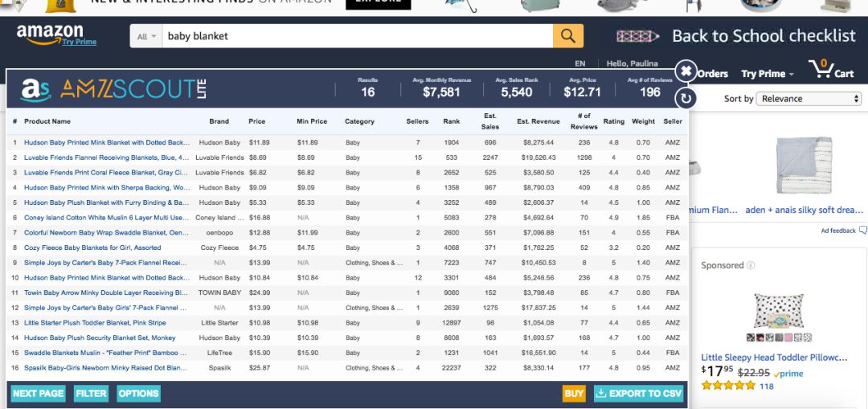
Task: Open the Back to School checklist banner
Action: (x=736, y=36)
